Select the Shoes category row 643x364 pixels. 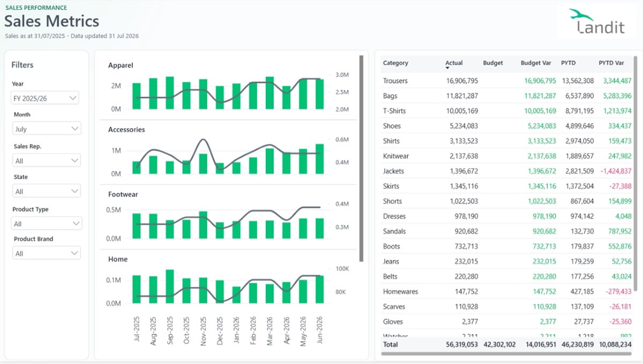507,126
